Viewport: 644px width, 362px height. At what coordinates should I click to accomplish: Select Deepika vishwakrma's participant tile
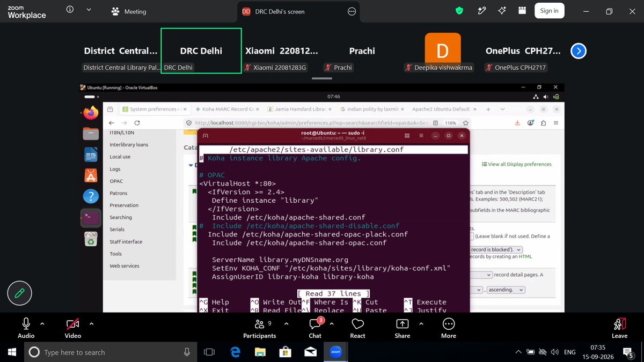(x=443, y=51)
